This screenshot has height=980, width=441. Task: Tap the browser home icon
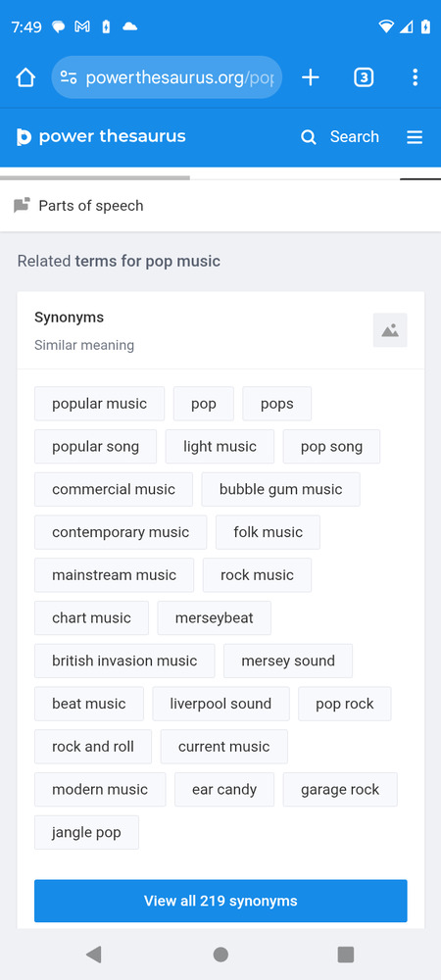click(25, 77)
